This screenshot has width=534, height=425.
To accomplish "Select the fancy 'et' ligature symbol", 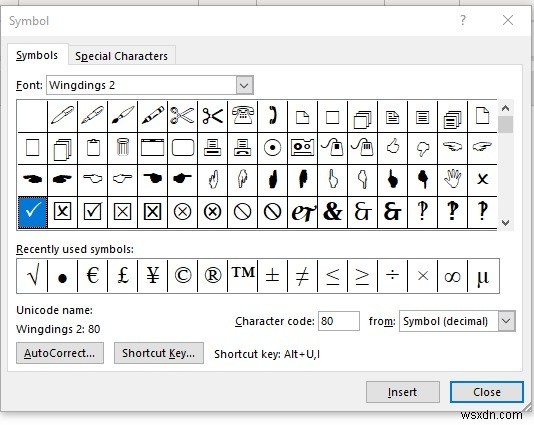I will [302, 212].
